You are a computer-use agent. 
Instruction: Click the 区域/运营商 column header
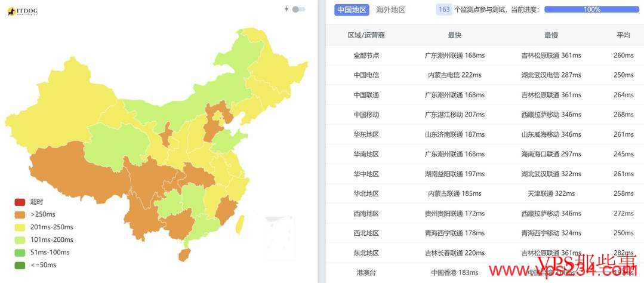point(366,35)
